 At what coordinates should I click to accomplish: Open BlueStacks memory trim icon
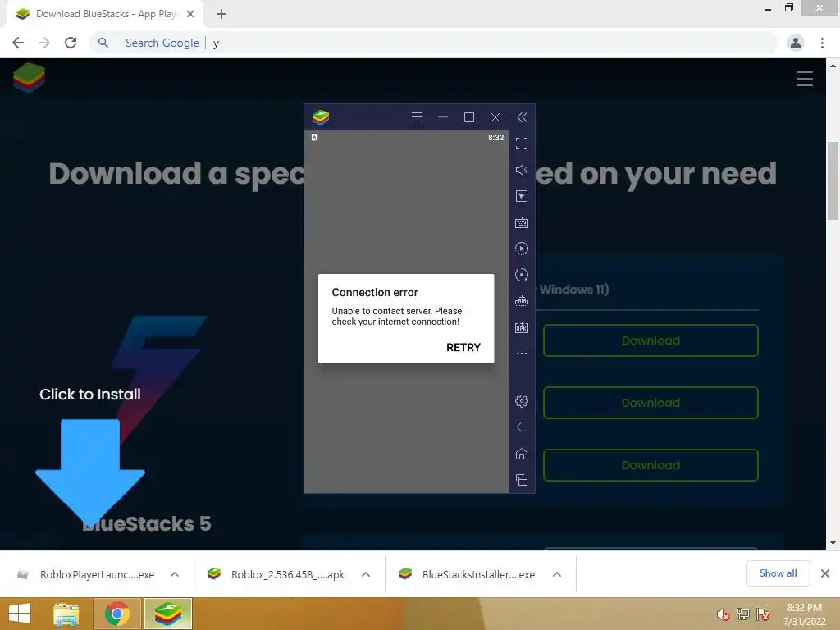[522, 301]
